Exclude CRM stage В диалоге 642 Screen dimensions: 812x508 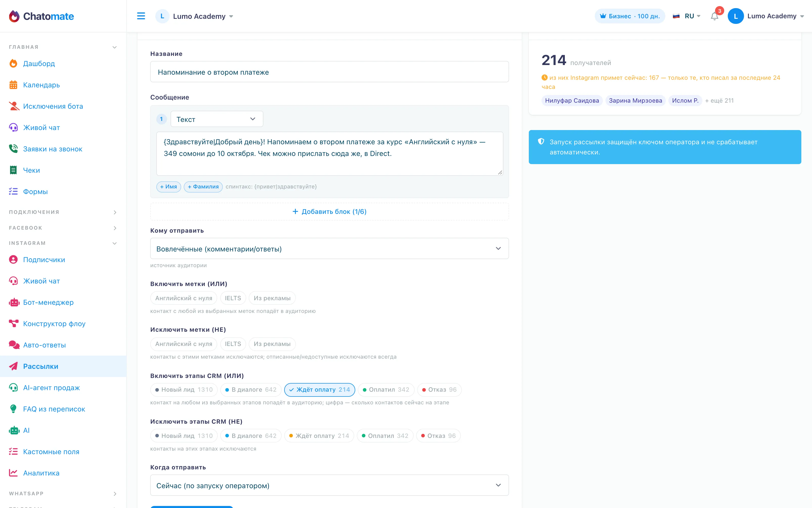(x=251, y=436)
